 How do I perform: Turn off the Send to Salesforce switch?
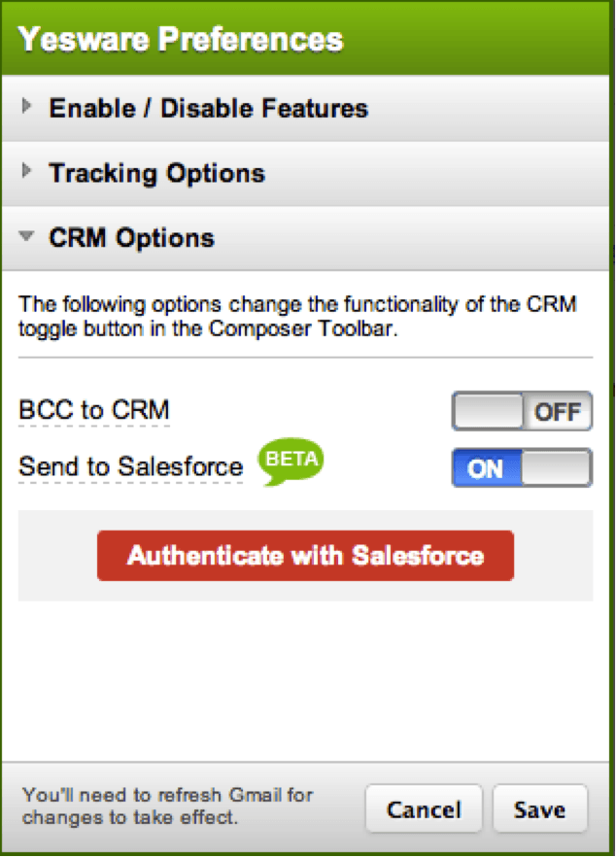pos(522,468)
